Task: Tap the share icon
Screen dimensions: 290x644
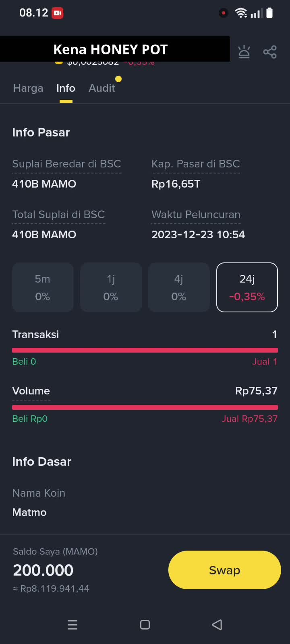Action: point(270,52)
